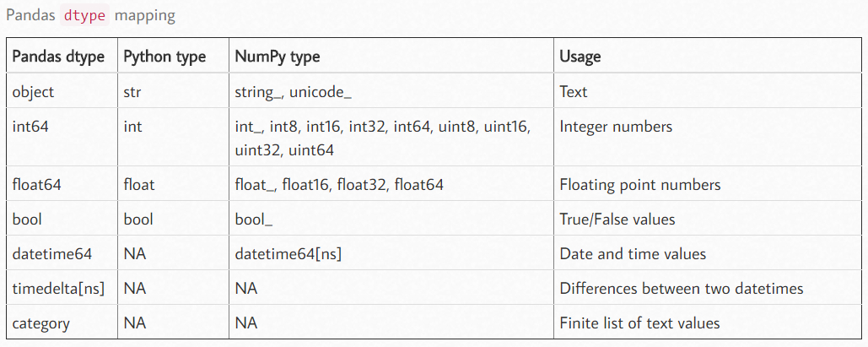Click the highlighted 'dtype' code in title

pos(86,15)
